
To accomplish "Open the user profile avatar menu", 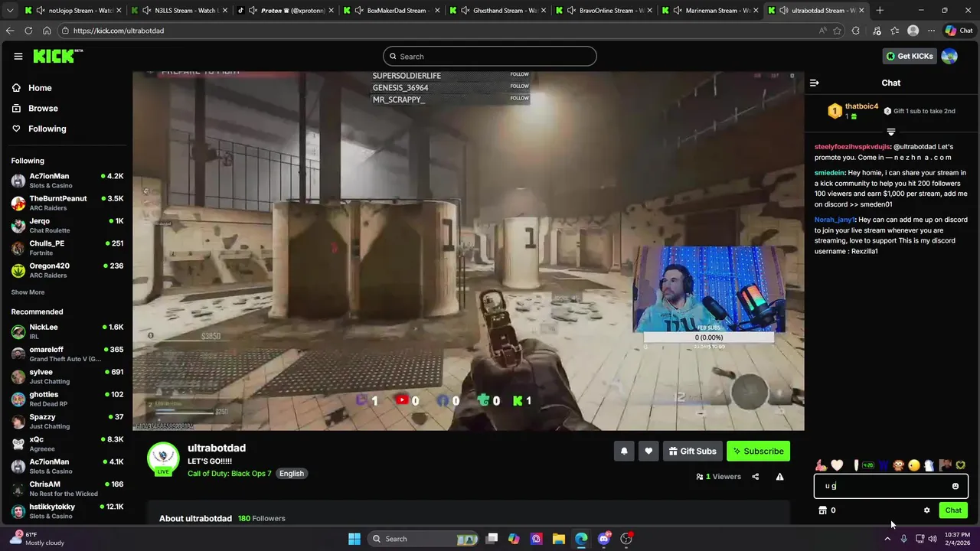I will pos(949,56).
